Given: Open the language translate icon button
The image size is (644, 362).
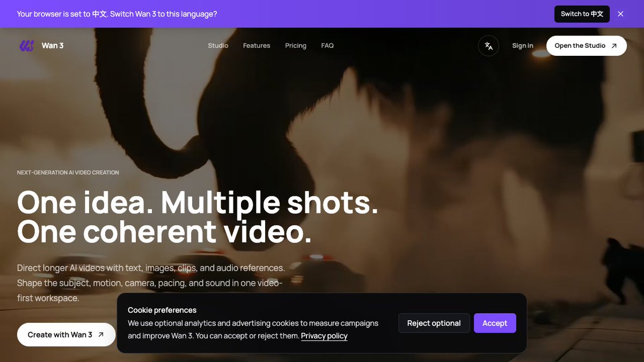Looking at the screenshot, I should point(488,46).
